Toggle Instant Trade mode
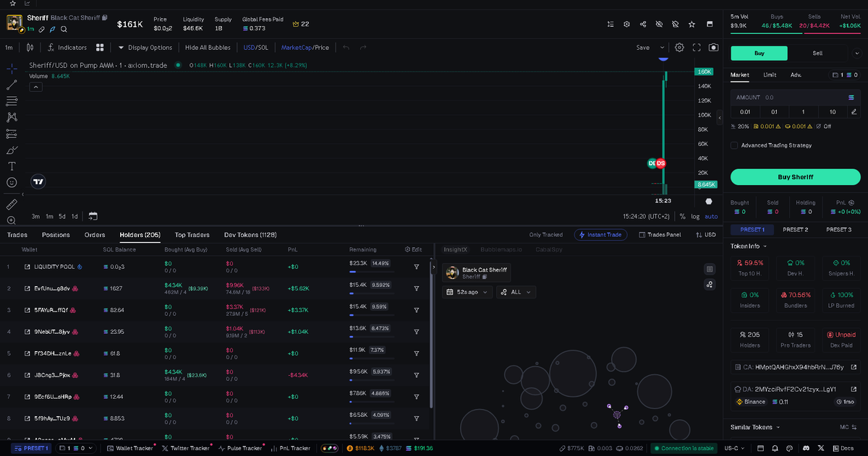 pyautogui.click(x=600, y=235)
